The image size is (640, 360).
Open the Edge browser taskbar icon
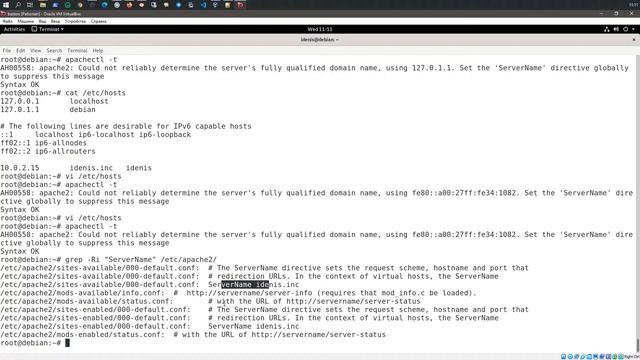pyautogui.click(x=104, y=5)
